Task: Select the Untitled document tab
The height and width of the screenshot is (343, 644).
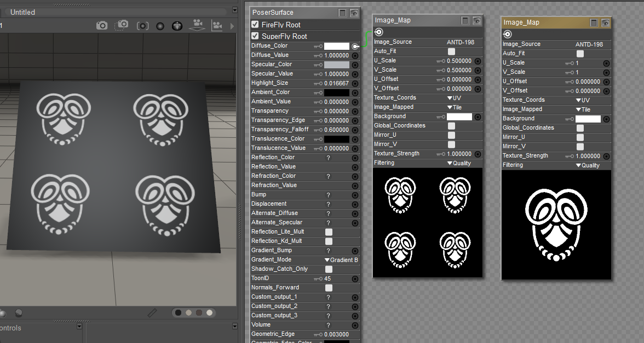Action: [23, 12]
